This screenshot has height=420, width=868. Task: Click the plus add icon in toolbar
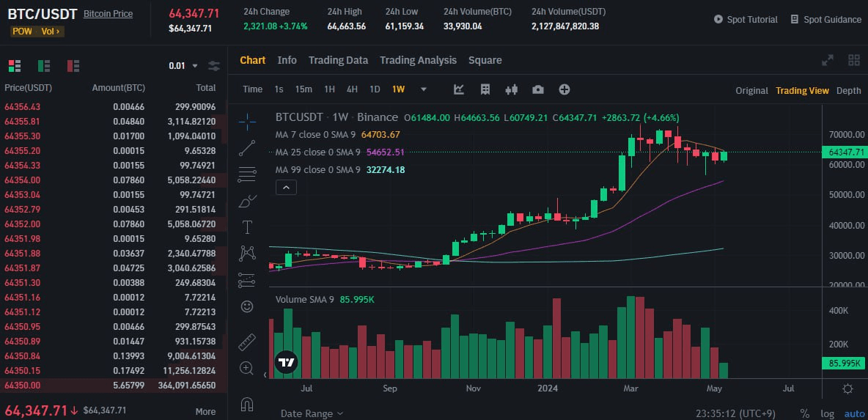pos(564,89)
